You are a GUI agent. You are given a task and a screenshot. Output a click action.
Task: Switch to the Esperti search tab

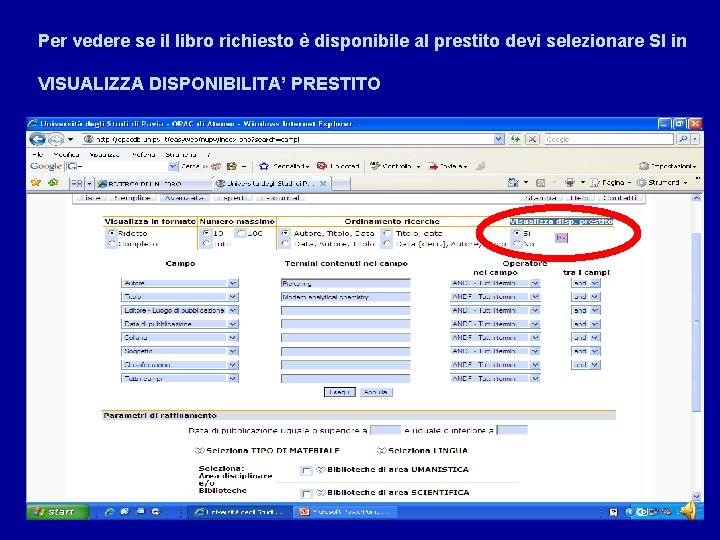coord(233,198)
